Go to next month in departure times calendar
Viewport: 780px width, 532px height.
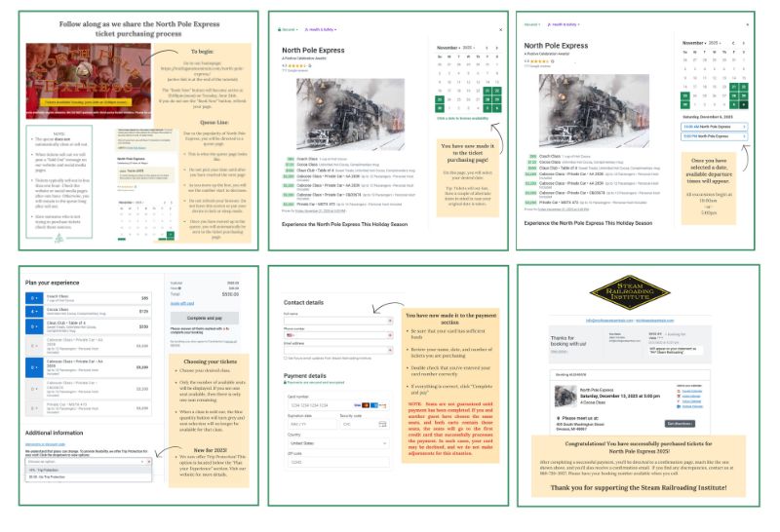pyautogui.click(x=744, y=43)
